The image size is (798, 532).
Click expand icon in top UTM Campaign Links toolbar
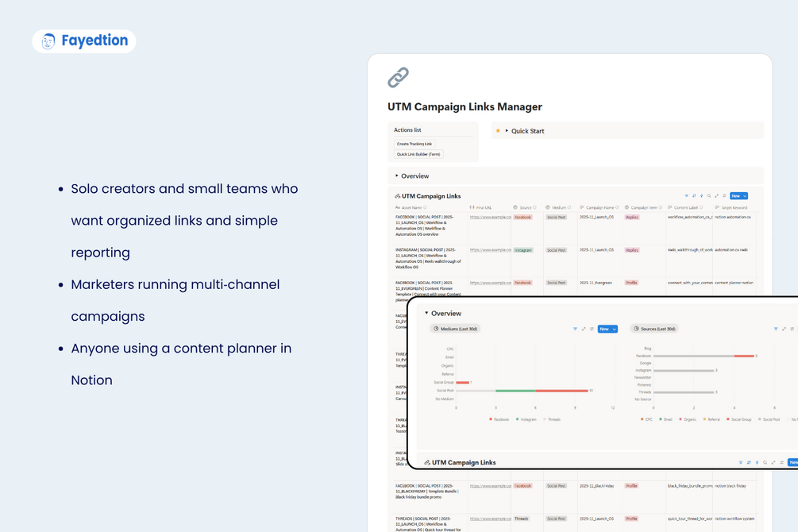pyautogui.click(x=716, y=196)
